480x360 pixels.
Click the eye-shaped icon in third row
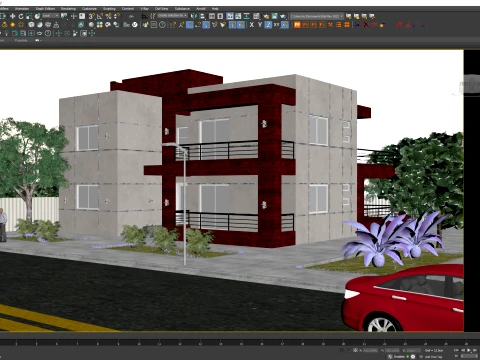[40, 33]
